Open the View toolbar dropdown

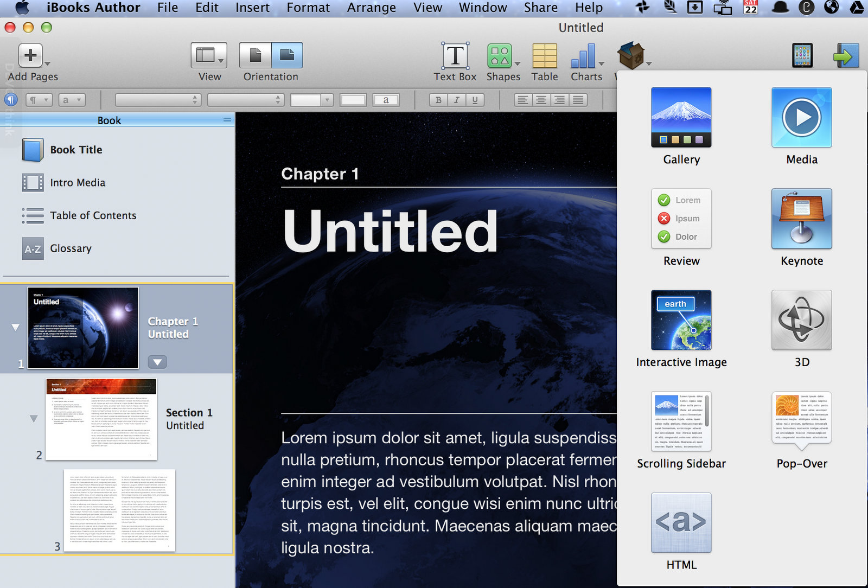(209, 55)
